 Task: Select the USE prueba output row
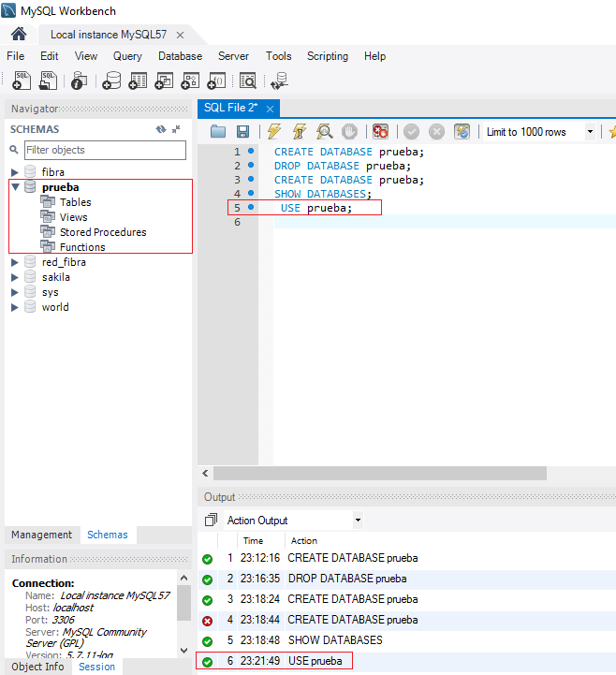(x=407, y=661)
